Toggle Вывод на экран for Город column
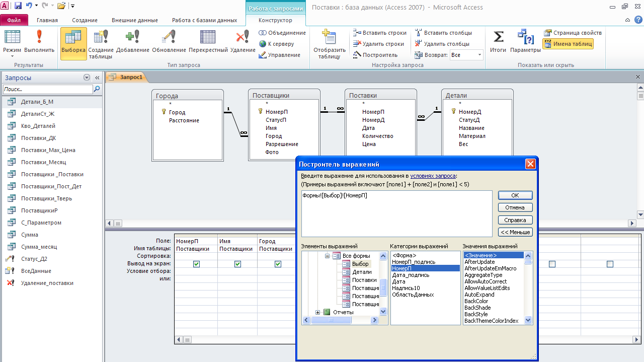This screenshot has width=644, height=362. point(278,264)
